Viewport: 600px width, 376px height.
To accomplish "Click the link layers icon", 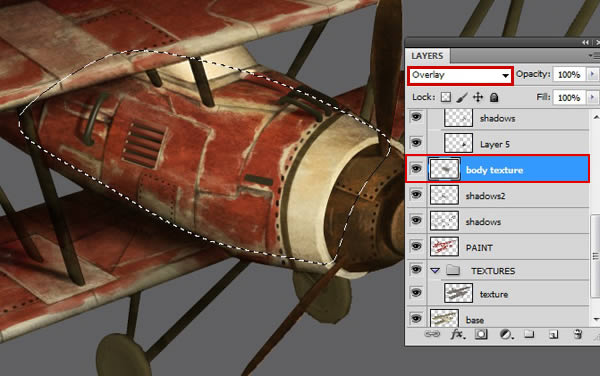I will [x=432, y=335].
